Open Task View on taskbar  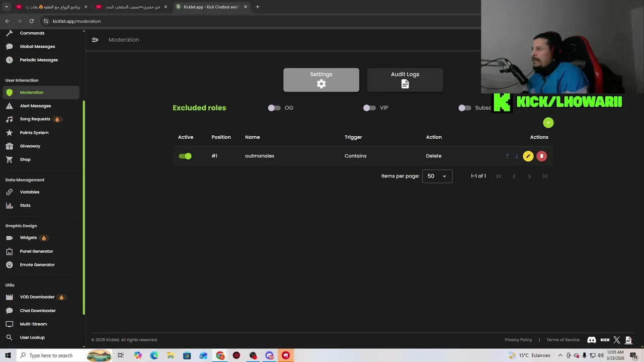(x=121, y=355)
